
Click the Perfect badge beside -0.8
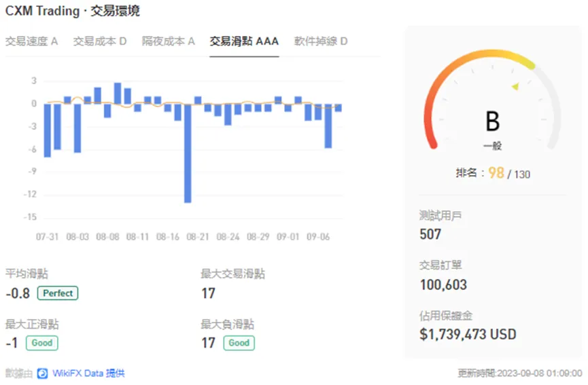coord(58,293)
